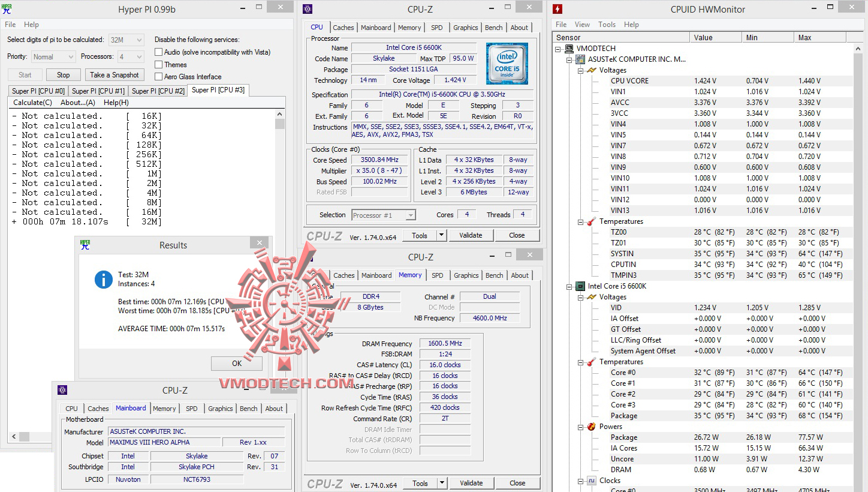This screenshot has height=492, width=868.
Task: Collapse the VMODTECH root node in HWMonitor
Action: click(x=559, y=49)
